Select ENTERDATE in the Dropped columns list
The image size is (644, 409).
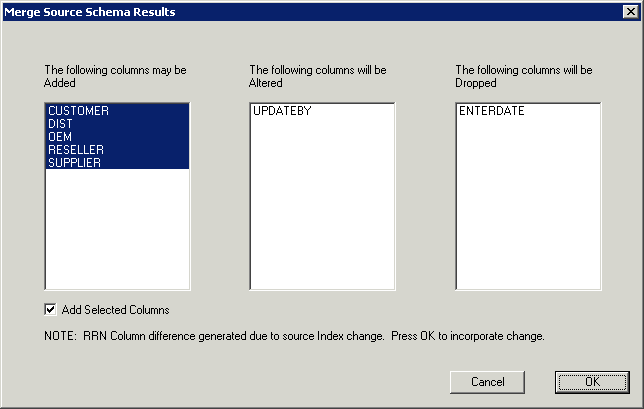pyautogui.click(x=492, y=110)
